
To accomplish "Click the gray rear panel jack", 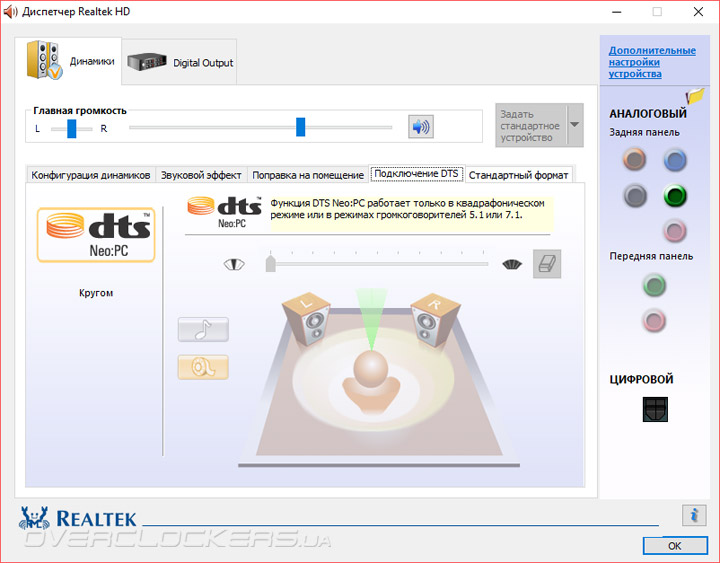I will point(635,196).
